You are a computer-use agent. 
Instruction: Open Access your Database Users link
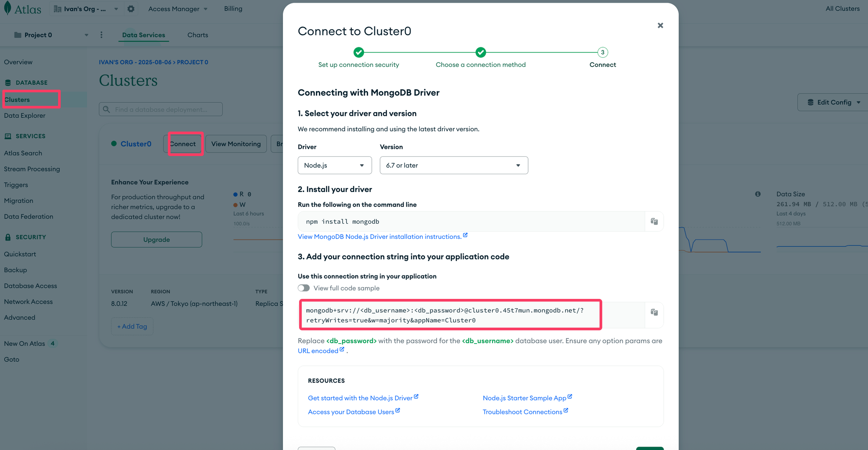tap(354, 412)
